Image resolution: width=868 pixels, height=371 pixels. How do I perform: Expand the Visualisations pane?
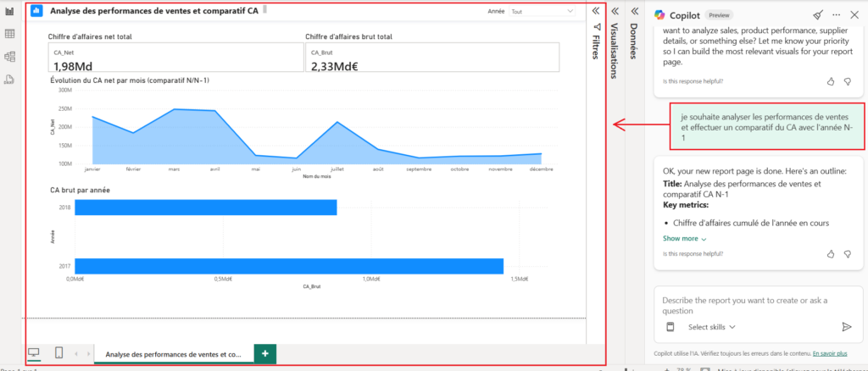click(614, 10)
